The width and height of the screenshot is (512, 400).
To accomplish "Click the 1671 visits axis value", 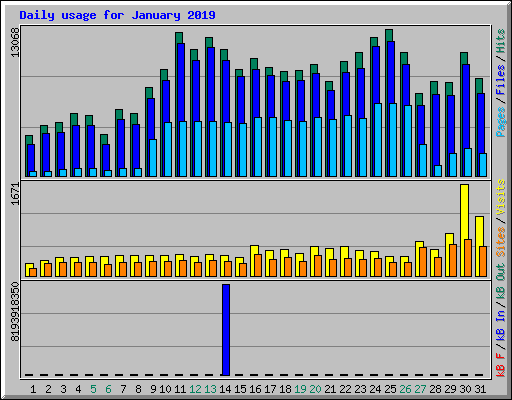I will click(x=15, y=193).
